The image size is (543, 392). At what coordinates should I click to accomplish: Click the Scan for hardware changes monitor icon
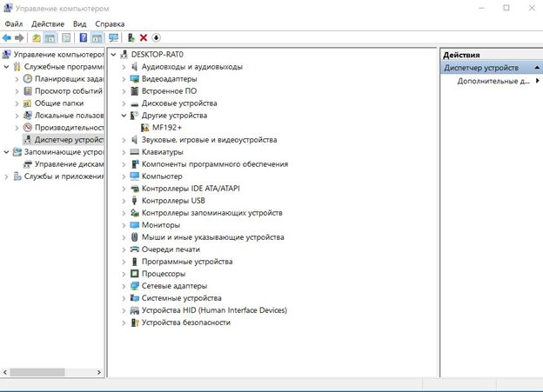coord(113,37)
